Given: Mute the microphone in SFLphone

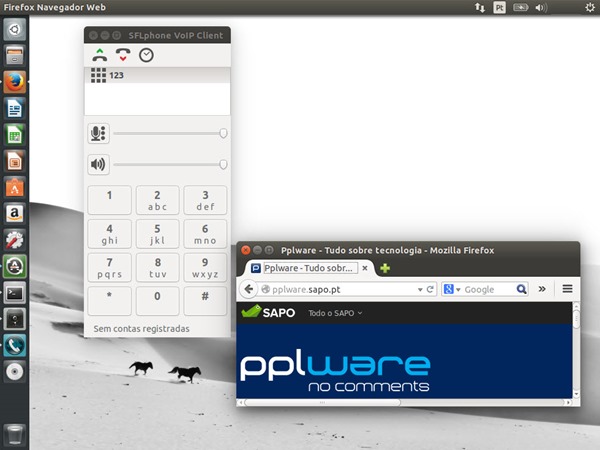Looking at the screenshot, I should click(98, 134).
